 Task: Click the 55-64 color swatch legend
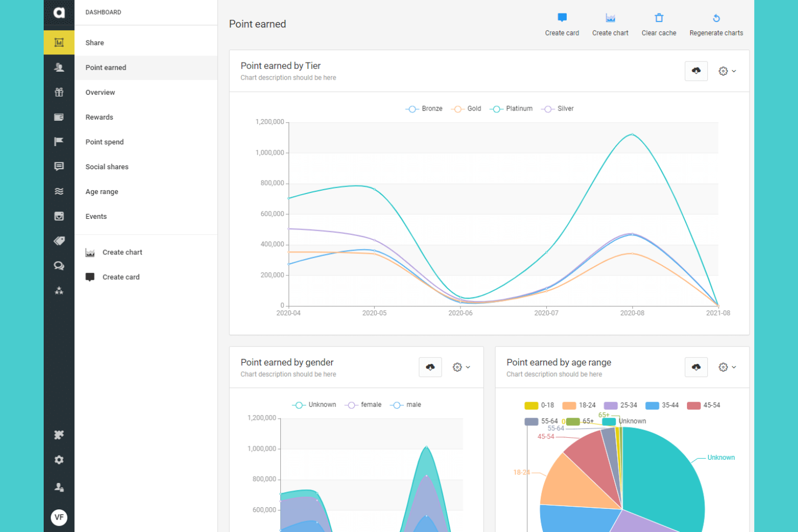click(x=531, y=422)
